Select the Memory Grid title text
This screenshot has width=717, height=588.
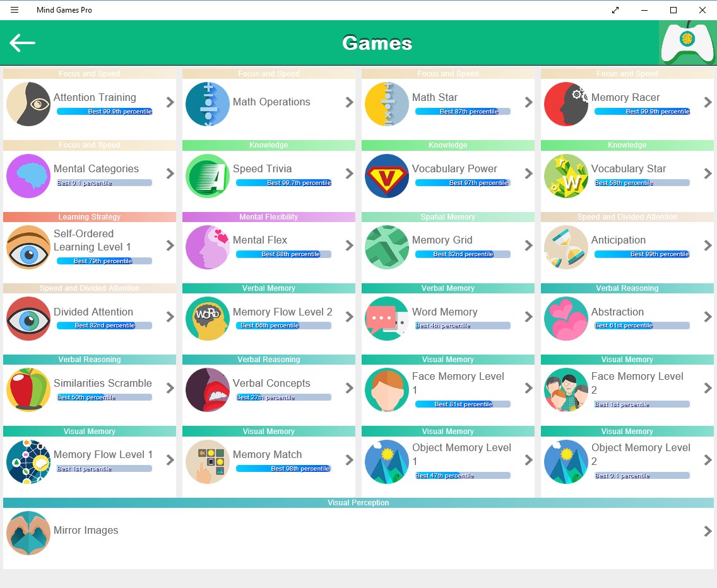pyautogui.click(x=442, y=240)
